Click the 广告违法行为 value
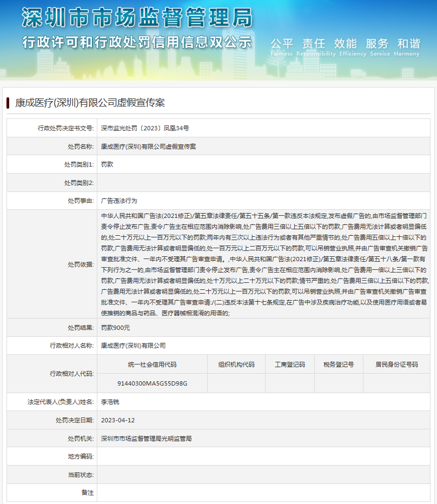Image resolution: width=437 pixels, height=504 pixels. [119, 201]
